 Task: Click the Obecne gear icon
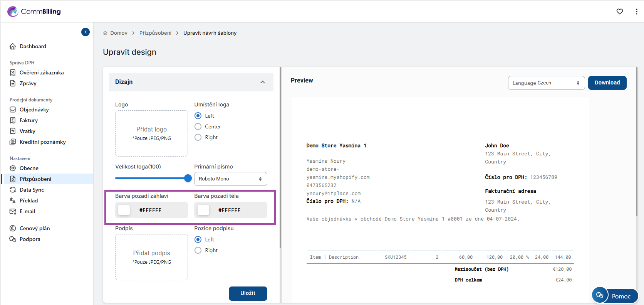point(13,168)
